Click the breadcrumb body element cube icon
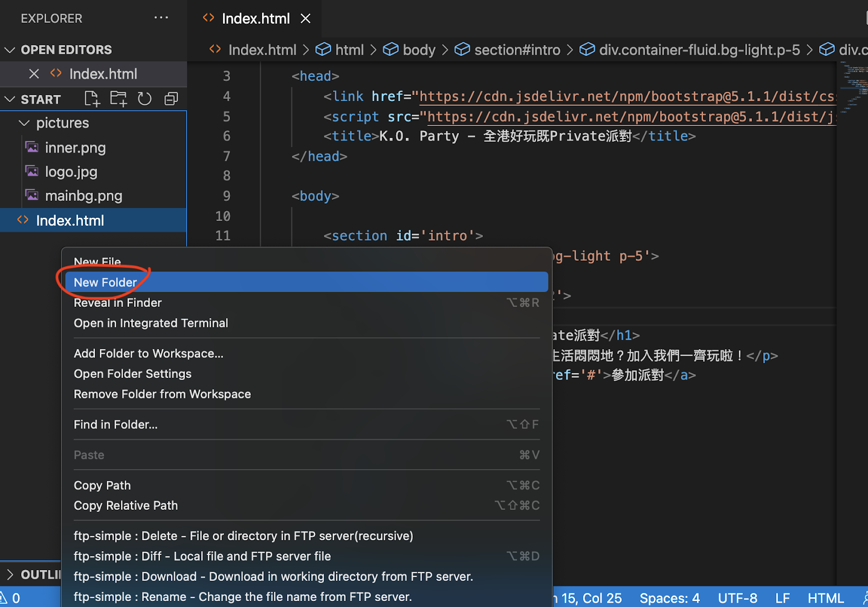The height and width of the screenshot is (607, 868). click(x=391, y=49)
